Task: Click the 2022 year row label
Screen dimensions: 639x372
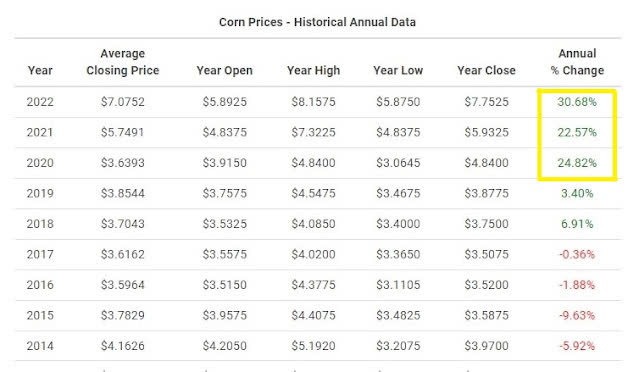Action: coord(40,101)
